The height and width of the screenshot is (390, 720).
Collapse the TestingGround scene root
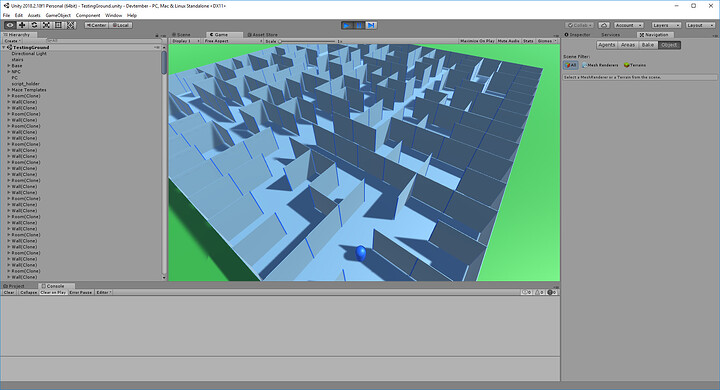coord(4,47)
